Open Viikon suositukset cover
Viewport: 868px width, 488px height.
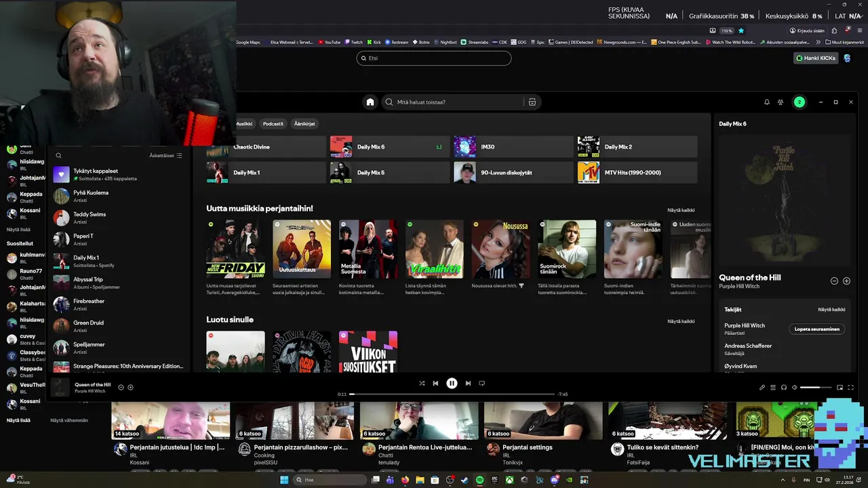click(x=368, y=351)
